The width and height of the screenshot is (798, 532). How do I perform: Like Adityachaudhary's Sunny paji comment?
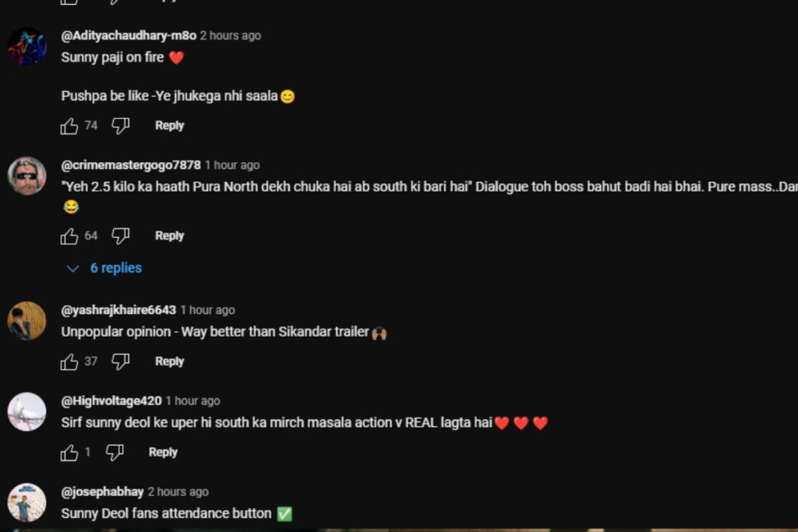tap(69, 125)
